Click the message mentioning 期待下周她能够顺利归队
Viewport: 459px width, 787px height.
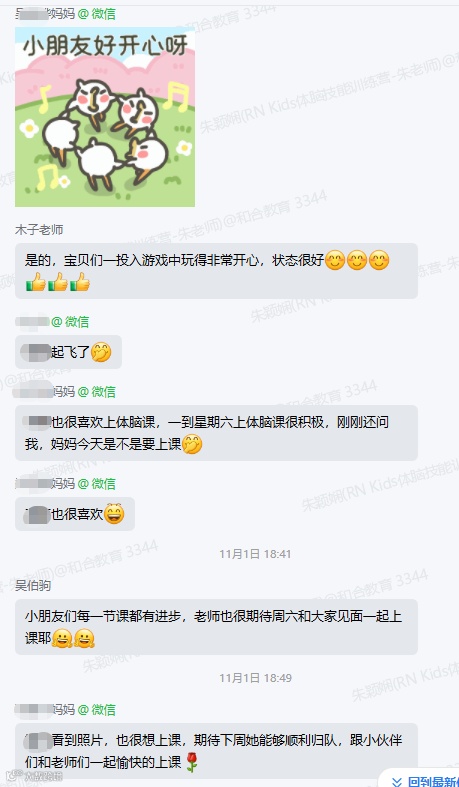[x=216, y=751]
